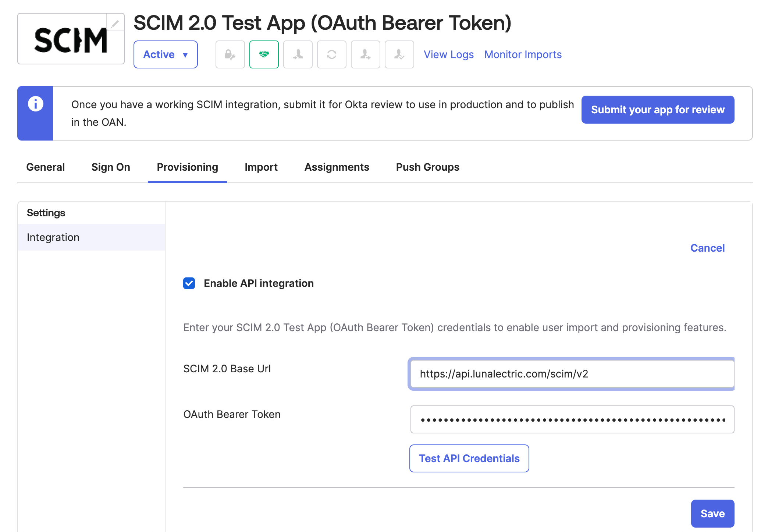Switch to the Sign On tab
The image size is (768, 532).
[110, 167]
